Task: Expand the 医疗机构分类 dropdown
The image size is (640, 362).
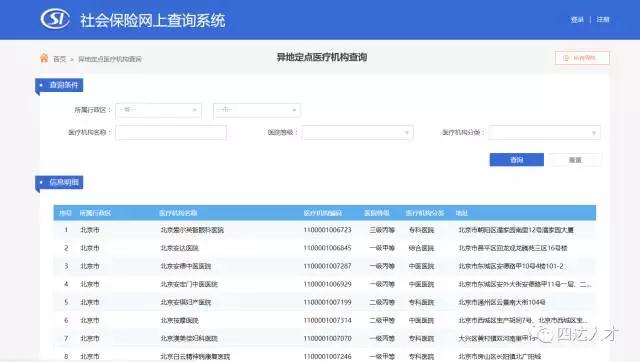Action: pyautogui.click(x=544, y=133)
